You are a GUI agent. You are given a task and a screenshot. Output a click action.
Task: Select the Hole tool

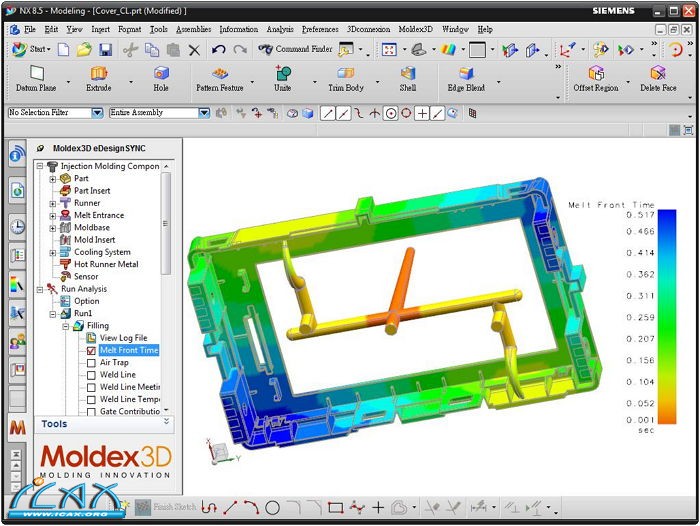click(161, 79)
